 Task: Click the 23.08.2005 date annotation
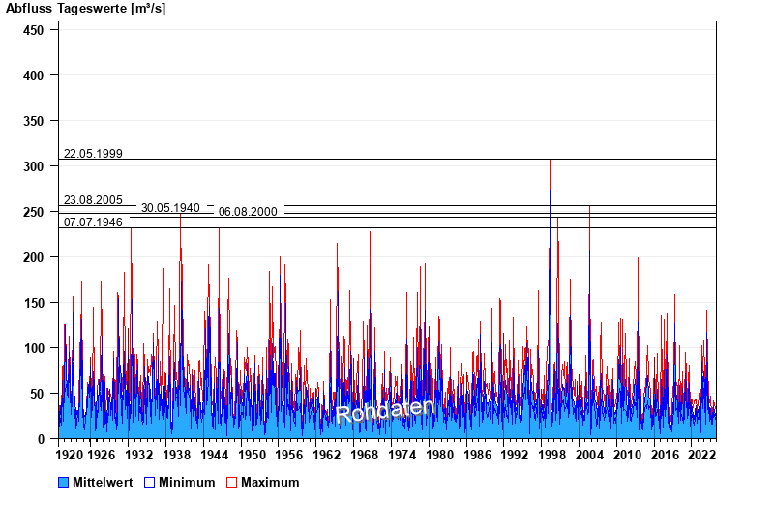tap(93, 200)
